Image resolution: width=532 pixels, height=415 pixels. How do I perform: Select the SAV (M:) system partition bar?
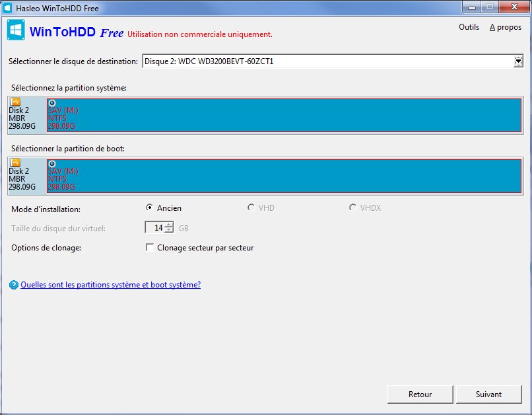point(284,115)
